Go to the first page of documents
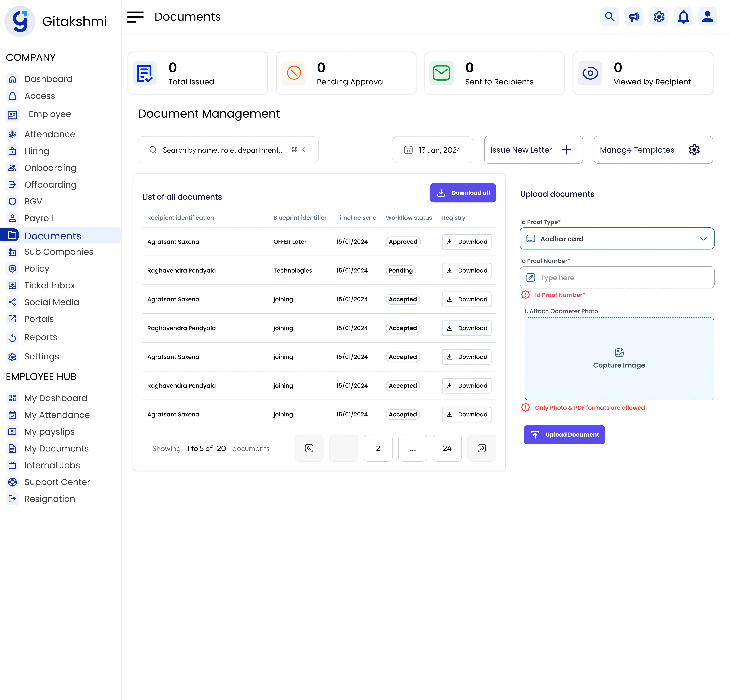730x700 pixels. (x=309, y=448)
